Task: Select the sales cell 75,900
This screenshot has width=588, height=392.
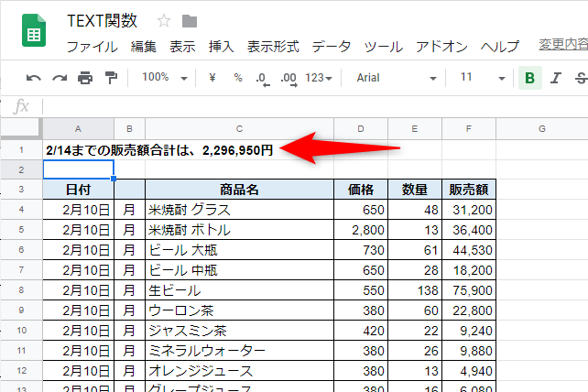Action: (x=469, y=290)
